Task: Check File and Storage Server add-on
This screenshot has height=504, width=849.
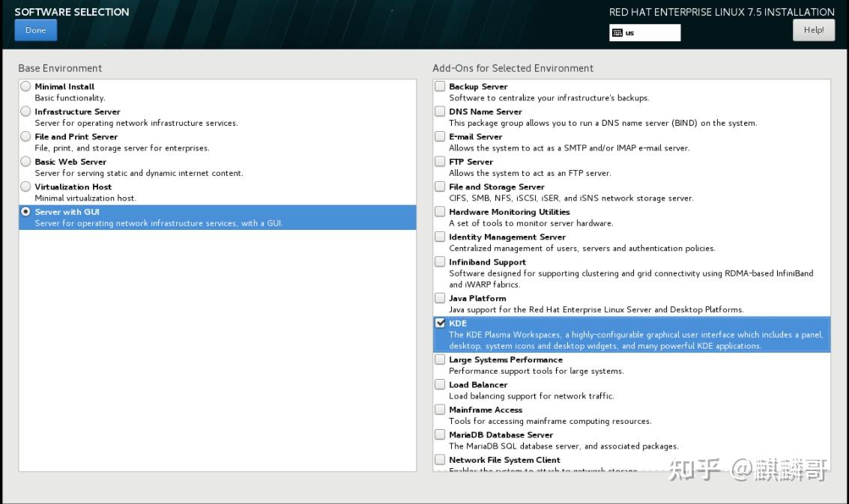Action: click(x=440, y=186)
